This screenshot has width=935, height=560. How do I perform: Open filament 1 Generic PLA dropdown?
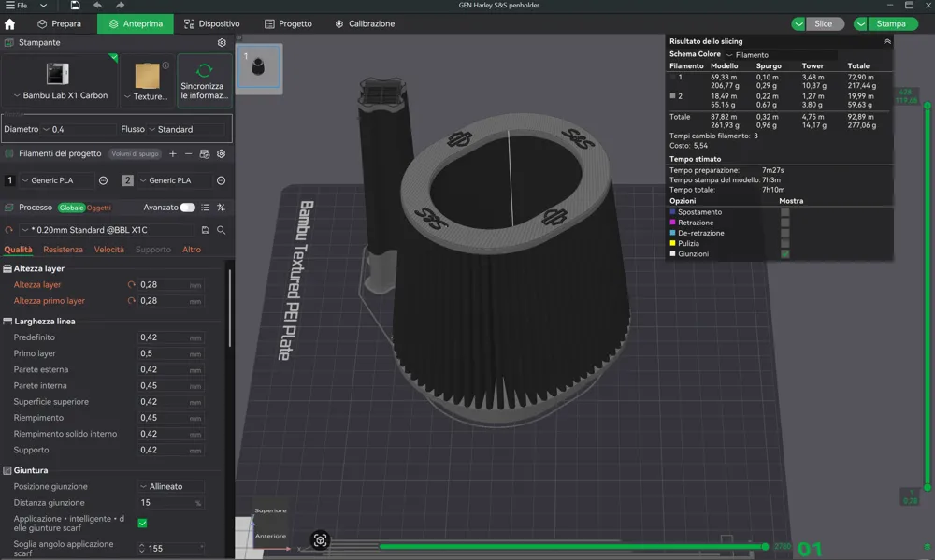click(57, 180)
